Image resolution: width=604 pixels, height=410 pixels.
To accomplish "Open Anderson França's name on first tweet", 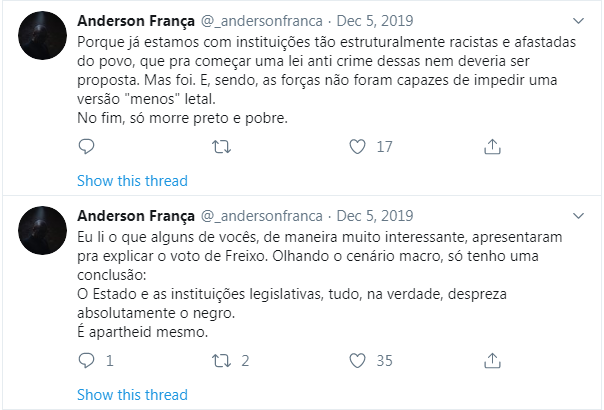I will click(x=135, y=21).
